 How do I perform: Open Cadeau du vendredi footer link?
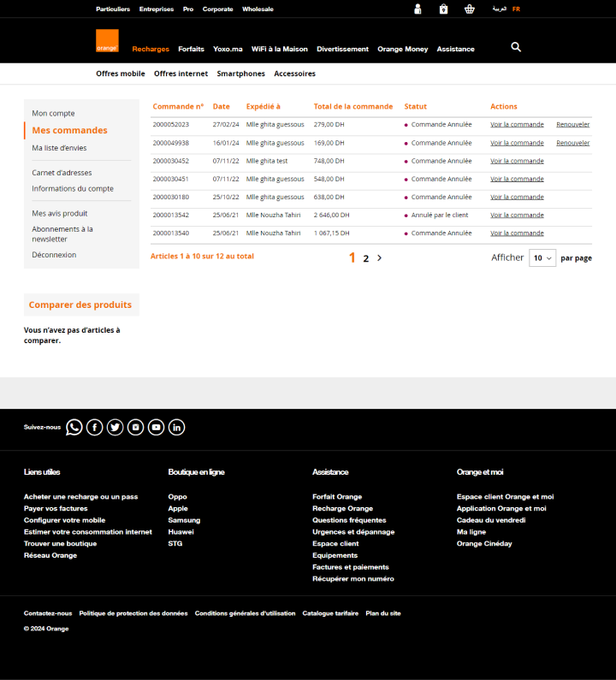491,520
